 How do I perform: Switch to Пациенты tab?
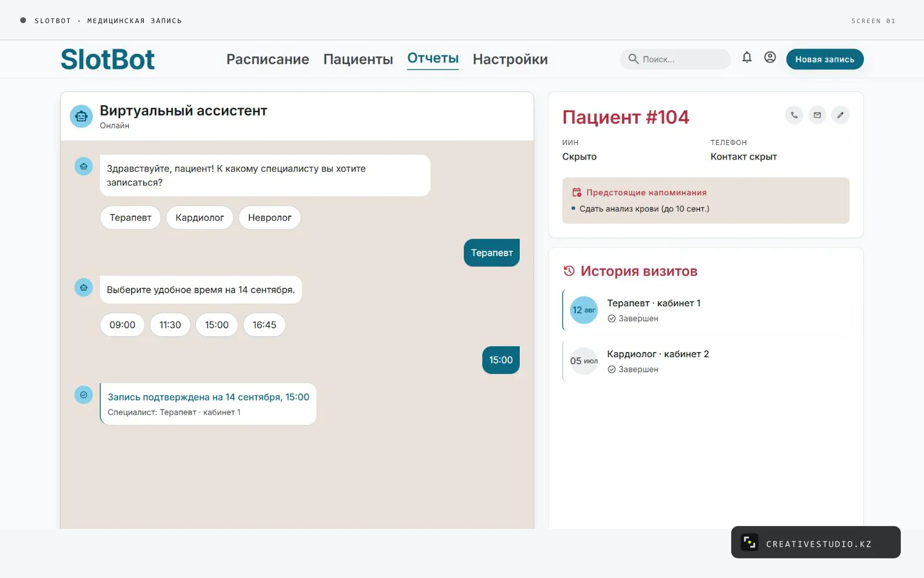[358, 59]
